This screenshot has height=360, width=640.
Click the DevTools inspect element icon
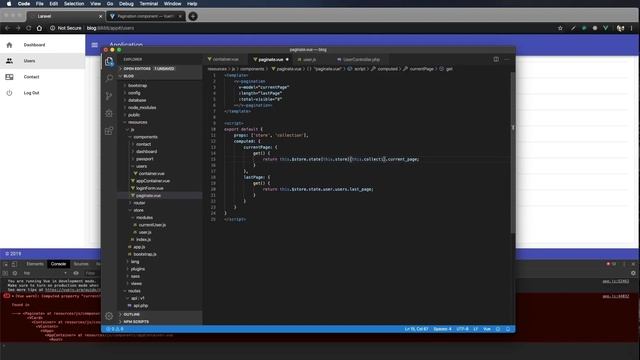(x=5, y=264)
